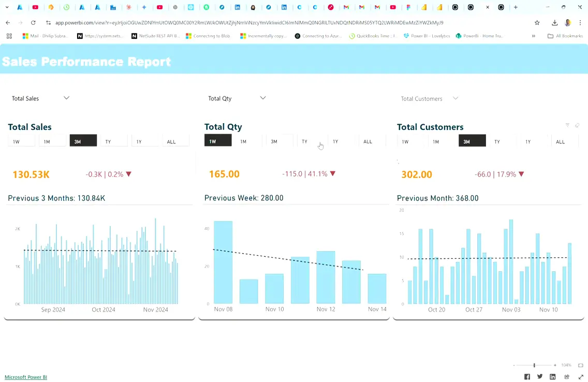This screenshot has height=382, width=588.
Task: Share the report on LinkedIn
Action: point(552,377)
